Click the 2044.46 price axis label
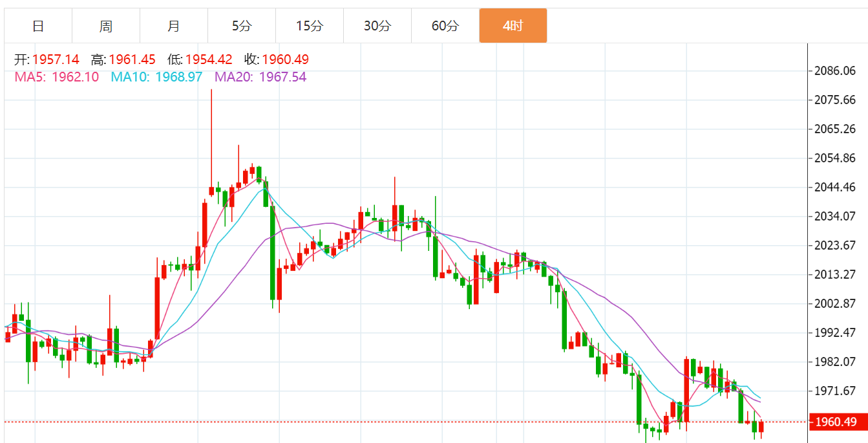 point(836,188)
